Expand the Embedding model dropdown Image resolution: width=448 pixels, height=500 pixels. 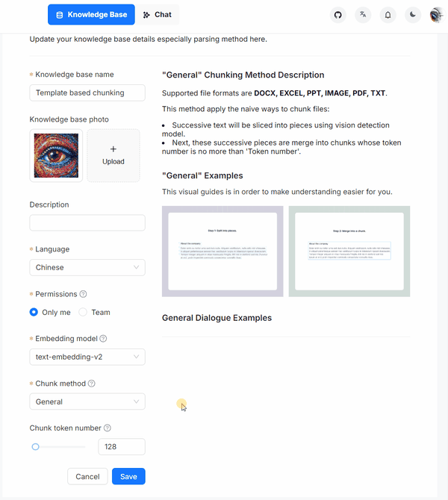click(x=87, y=357)
